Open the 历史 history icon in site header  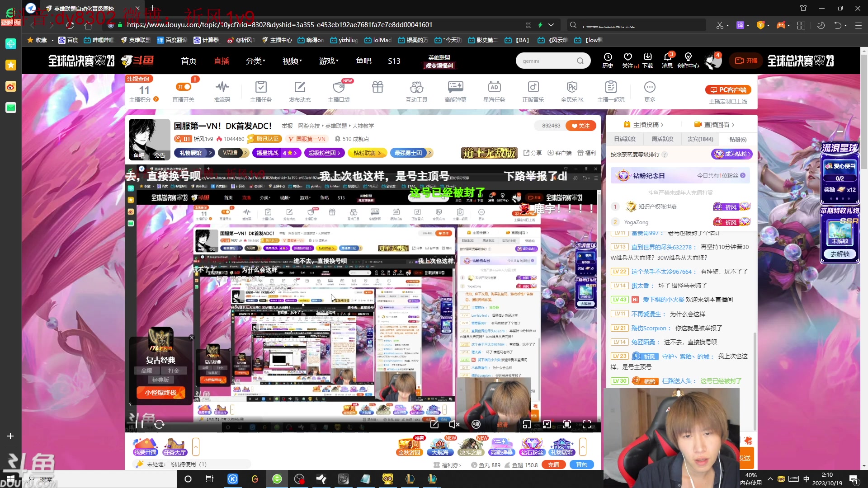click(x=608, y=60)
